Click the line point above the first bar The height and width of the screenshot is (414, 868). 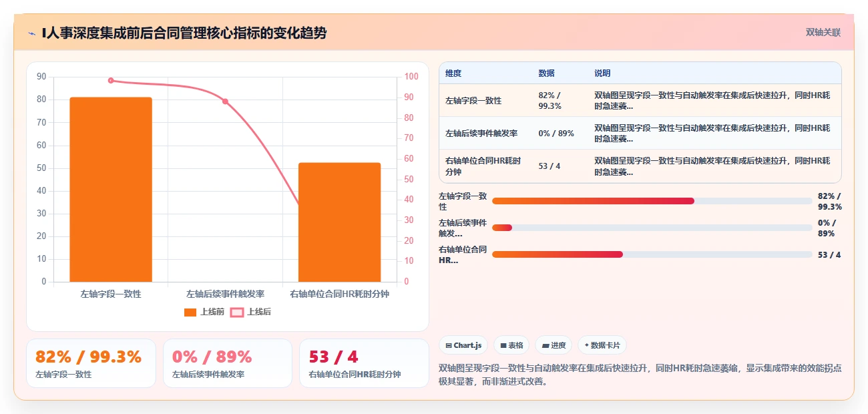[x=111, y=81]
